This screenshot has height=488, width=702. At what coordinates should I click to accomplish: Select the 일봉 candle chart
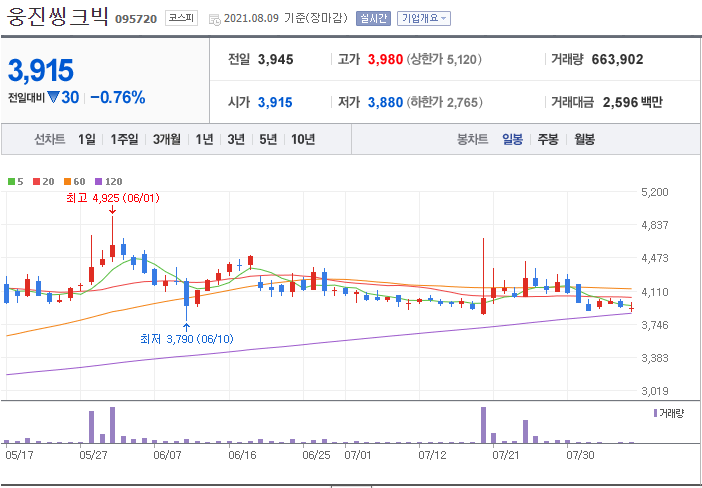point(512,139)
